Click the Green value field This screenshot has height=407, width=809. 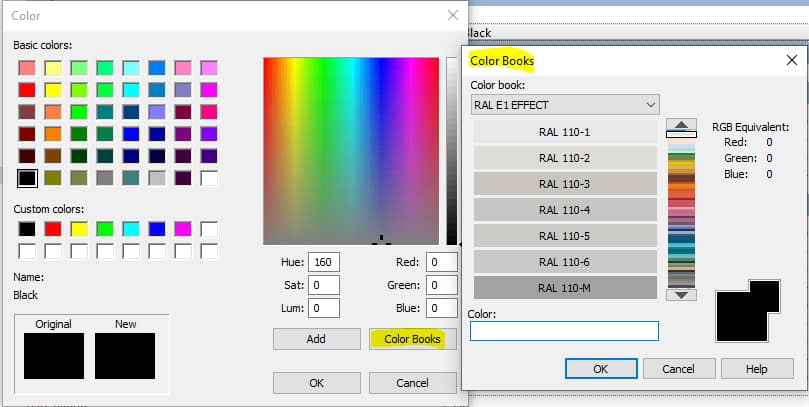point(442,285)
